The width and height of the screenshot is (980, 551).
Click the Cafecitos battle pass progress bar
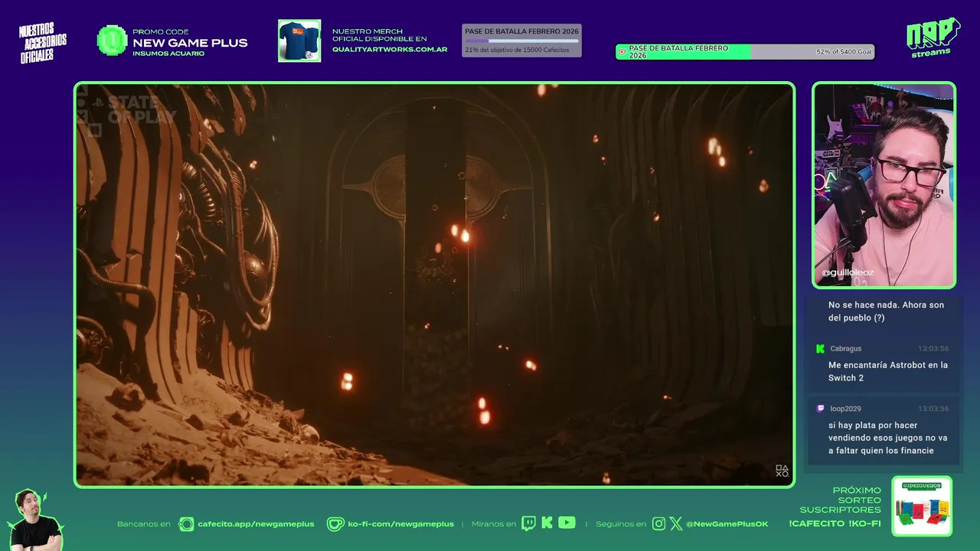[x=521, y=41]
